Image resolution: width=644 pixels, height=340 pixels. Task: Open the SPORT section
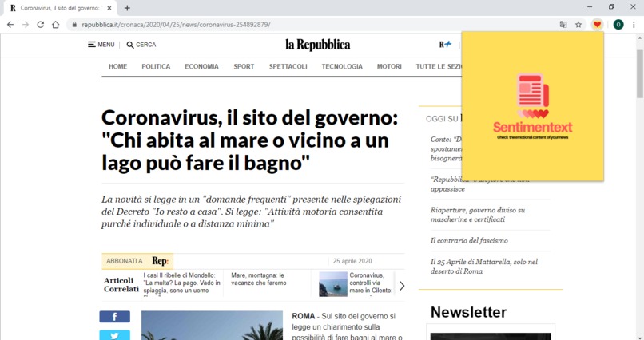pyautogui.click(x=244, y=66)
